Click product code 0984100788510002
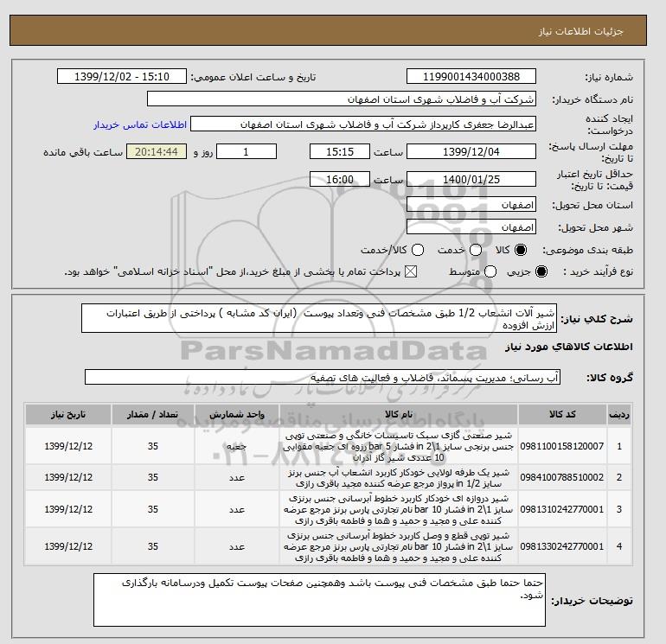This screenshot has height=644, width=666. tap(562, 477)
